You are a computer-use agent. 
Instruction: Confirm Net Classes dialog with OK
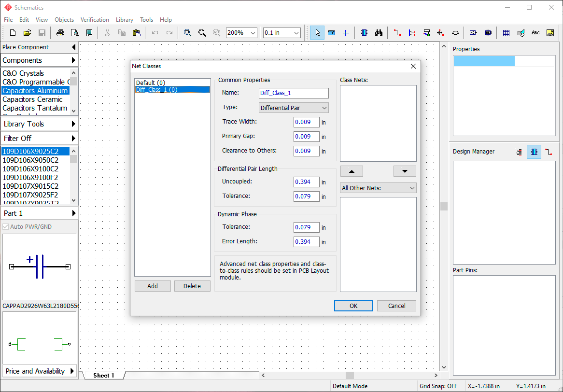(353, 306)
